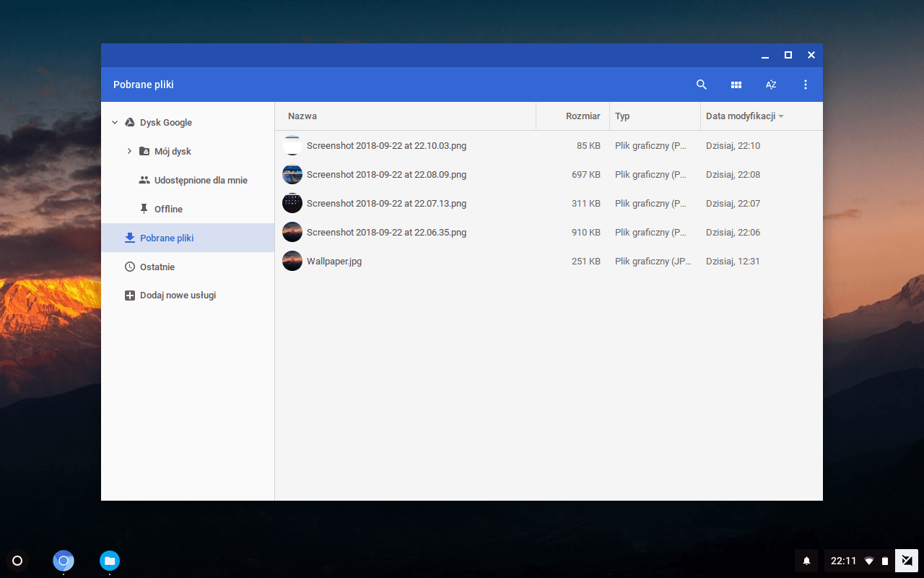Close the Files window

(811, 56)
